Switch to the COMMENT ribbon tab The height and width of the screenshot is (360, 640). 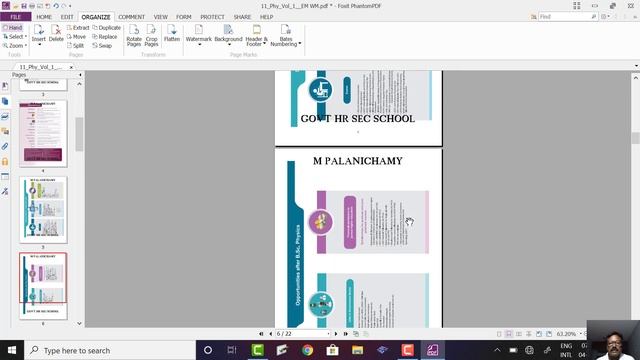point(131,17)
